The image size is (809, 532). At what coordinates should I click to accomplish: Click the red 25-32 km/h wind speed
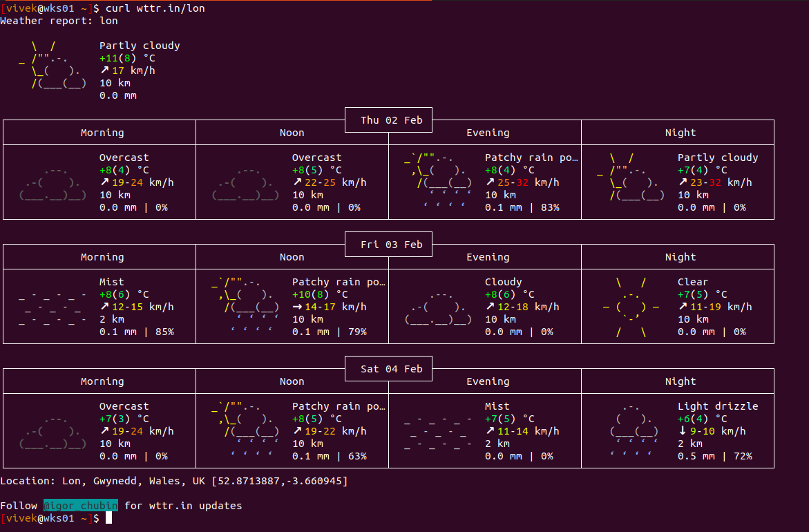click(x=513, y=182)
